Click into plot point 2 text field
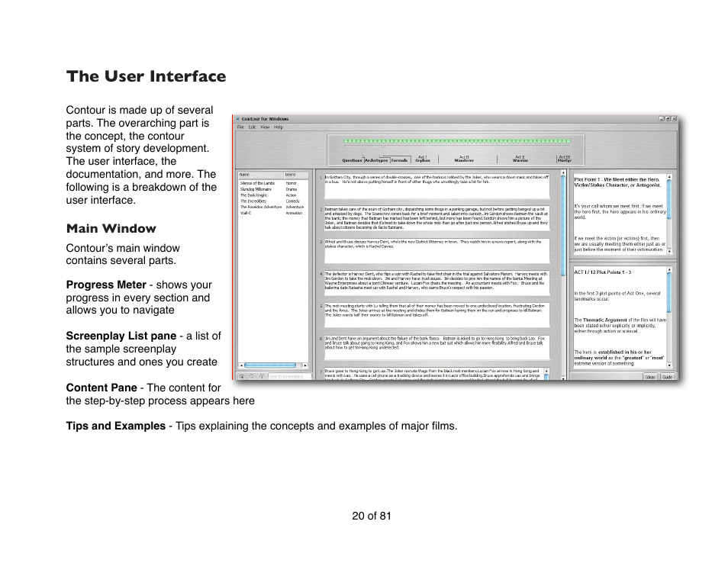 pyautogui.click(x=437, y=219)
